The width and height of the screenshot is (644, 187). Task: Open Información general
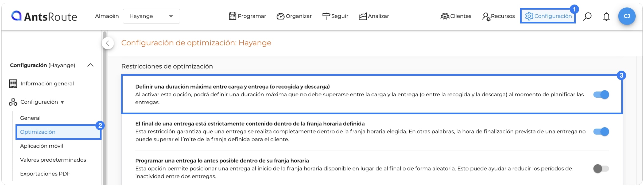tap(47, 84)
